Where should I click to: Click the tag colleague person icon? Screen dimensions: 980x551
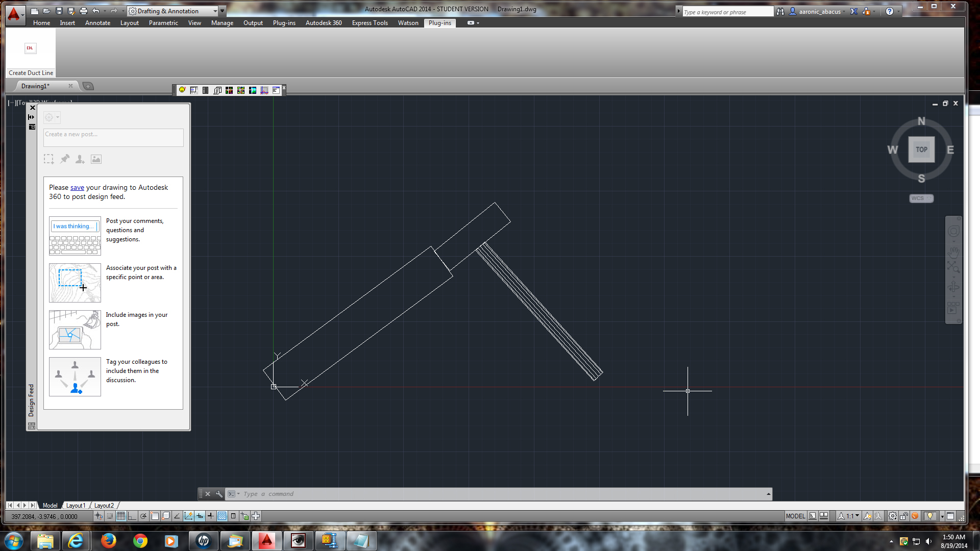point(80,159)
